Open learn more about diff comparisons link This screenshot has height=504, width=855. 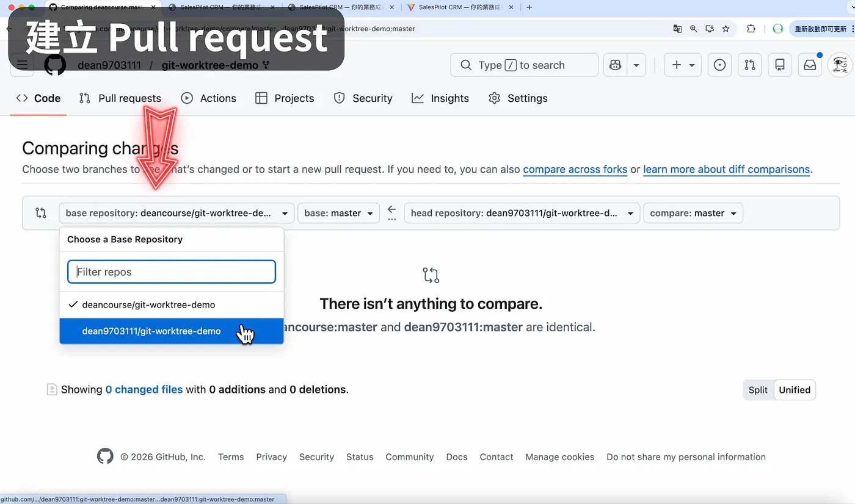tap(727, 170)
